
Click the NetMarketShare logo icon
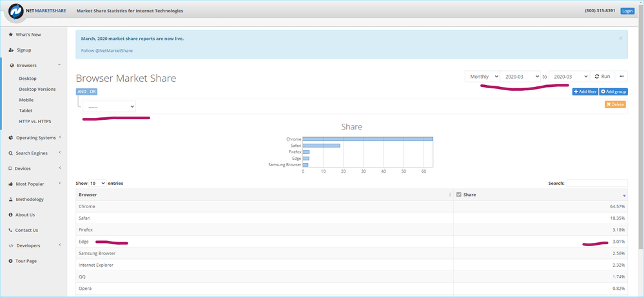pyautogui.click(x=16, y=11)
